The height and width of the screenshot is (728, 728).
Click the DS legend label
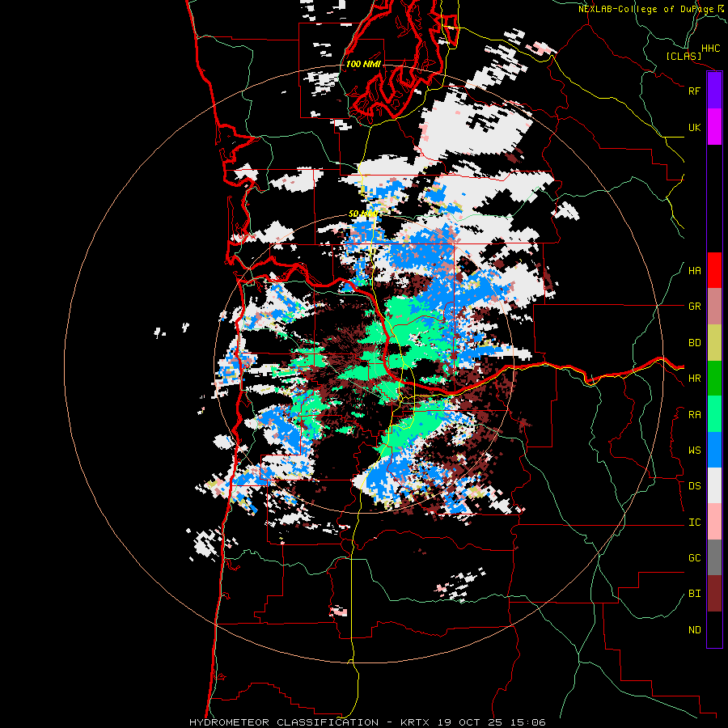(x=694, y=486)
